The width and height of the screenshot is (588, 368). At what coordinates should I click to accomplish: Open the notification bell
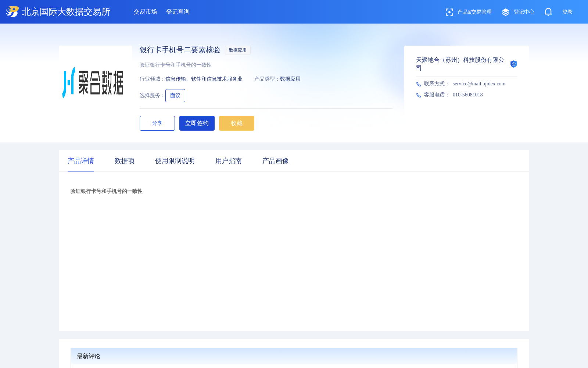tap(548, 12)
